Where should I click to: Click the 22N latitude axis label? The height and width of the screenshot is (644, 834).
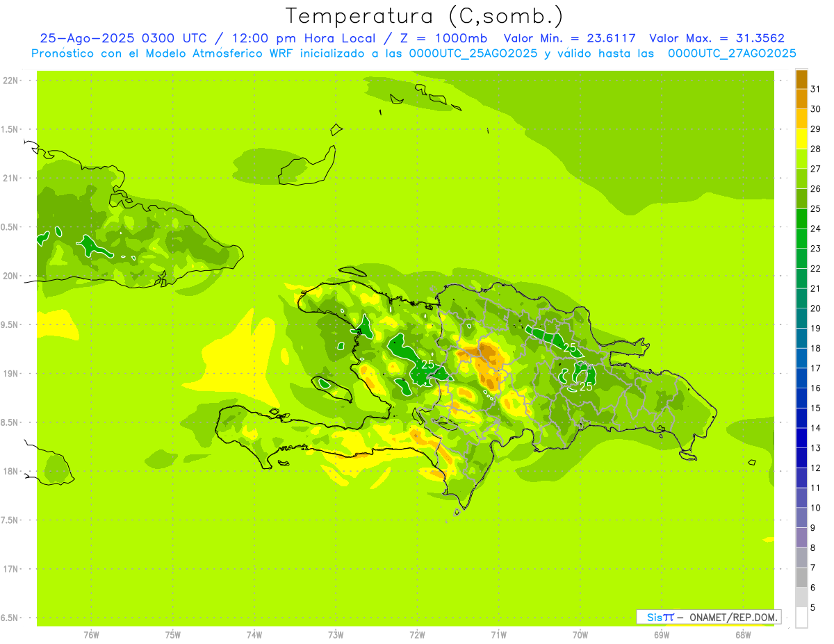point(10,80)
